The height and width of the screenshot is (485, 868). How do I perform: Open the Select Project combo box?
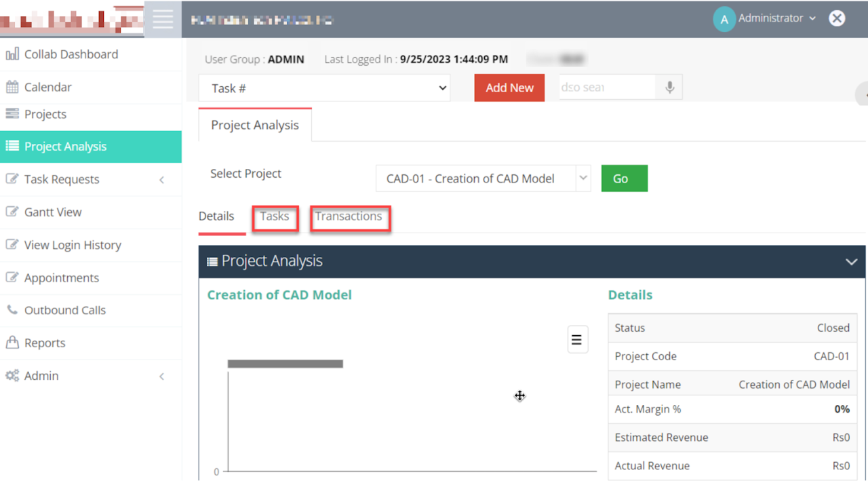[483, 179]
